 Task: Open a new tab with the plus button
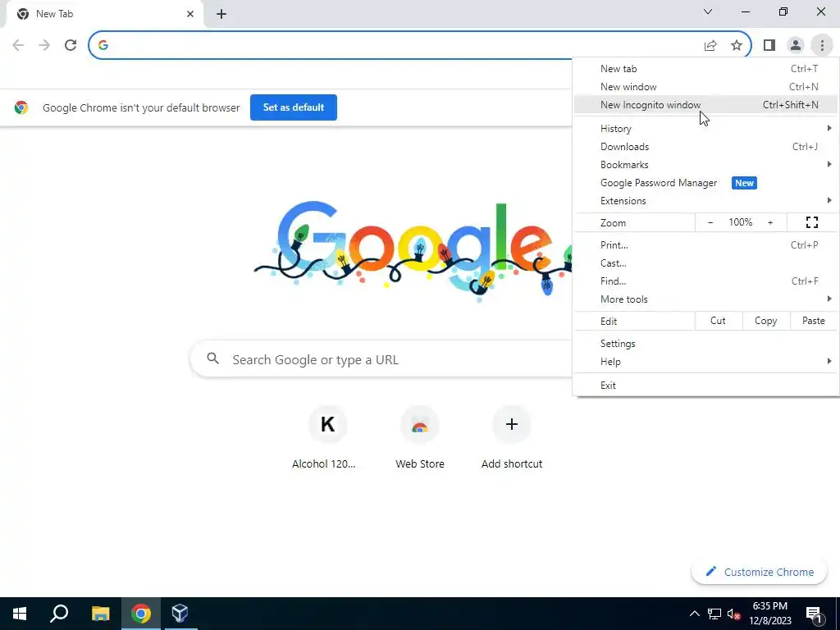tap(221, 14)
